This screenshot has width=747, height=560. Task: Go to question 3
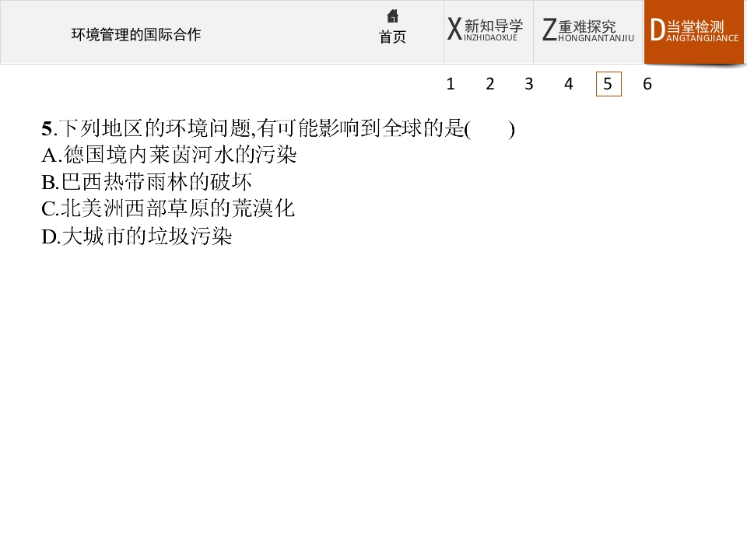point(529,84)
